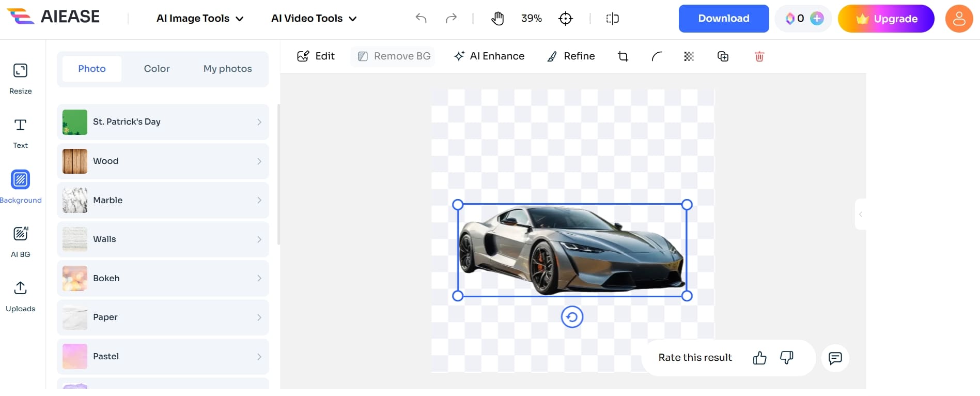Select the crop tool
The image size is (980, 396).
point(623,56)
